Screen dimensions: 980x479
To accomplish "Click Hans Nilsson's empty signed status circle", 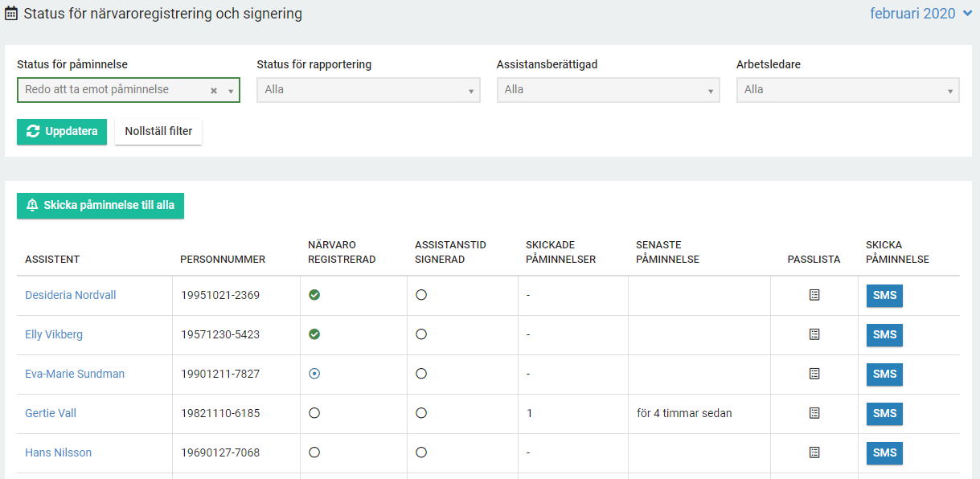I will tap(421, 453).
